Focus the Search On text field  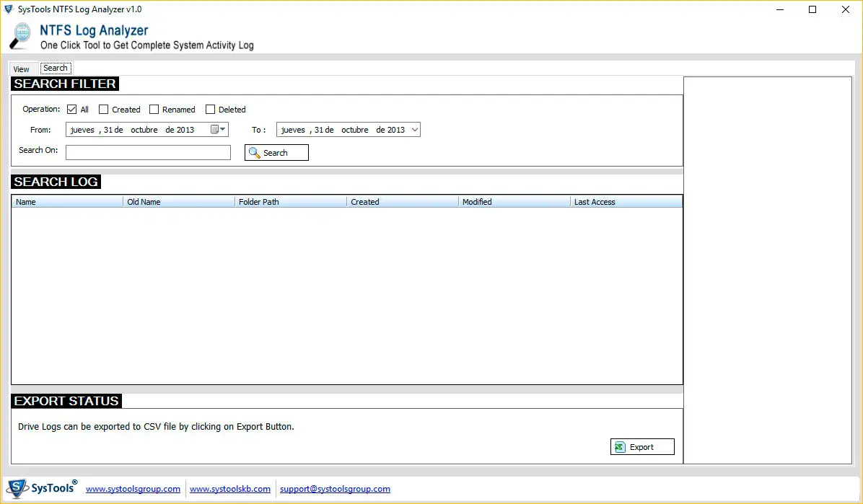[148, 152]
